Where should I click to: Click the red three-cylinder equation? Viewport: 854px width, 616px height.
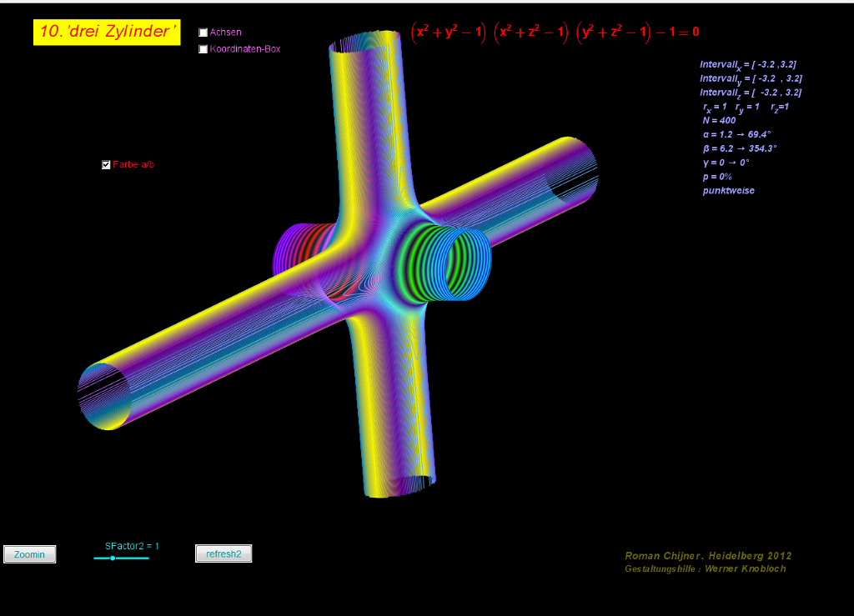point(555,33)
